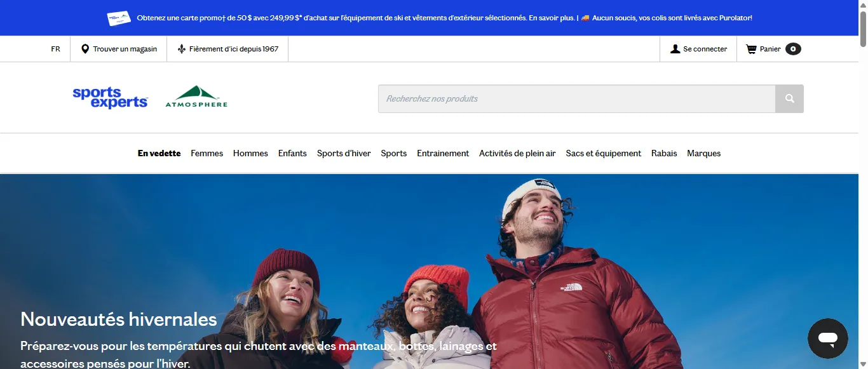Click the store locator pin icon

[85, 49]
